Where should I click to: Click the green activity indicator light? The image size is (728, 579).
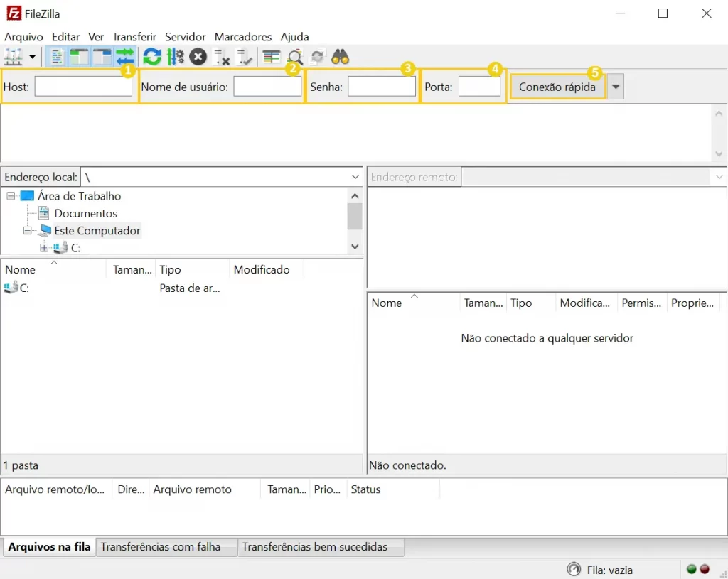click(691, 569)
